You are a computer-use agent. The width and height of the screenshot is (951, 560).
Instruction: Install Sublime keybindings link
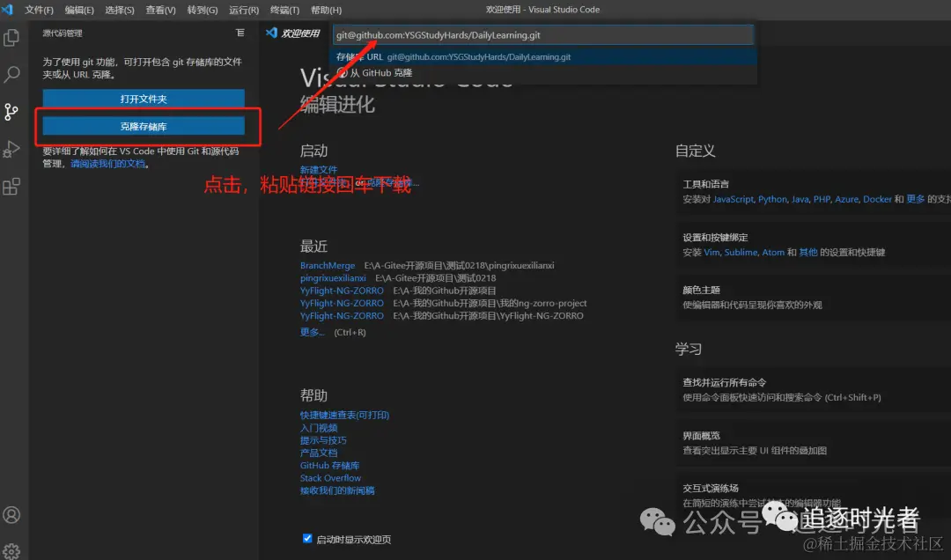[741, 253]
